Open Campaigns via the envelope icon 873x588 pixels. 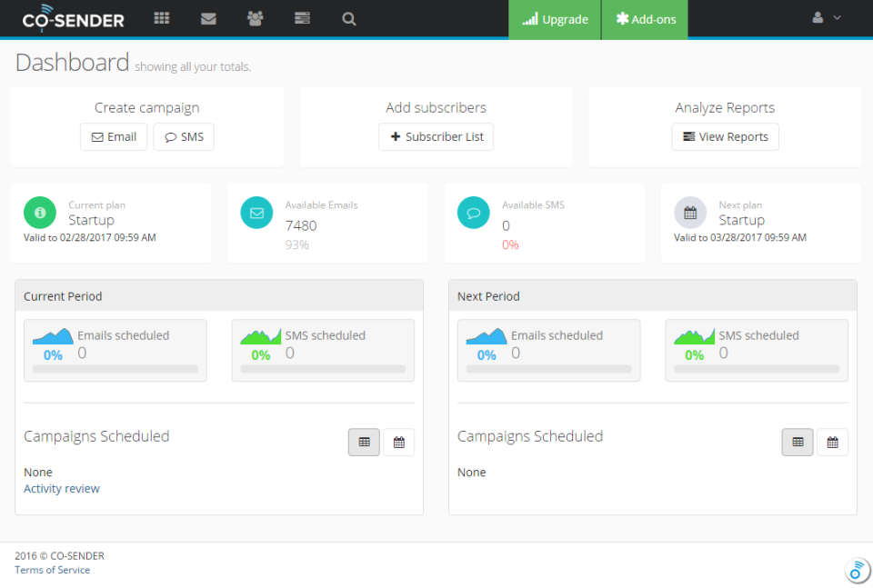pos(208,18)
